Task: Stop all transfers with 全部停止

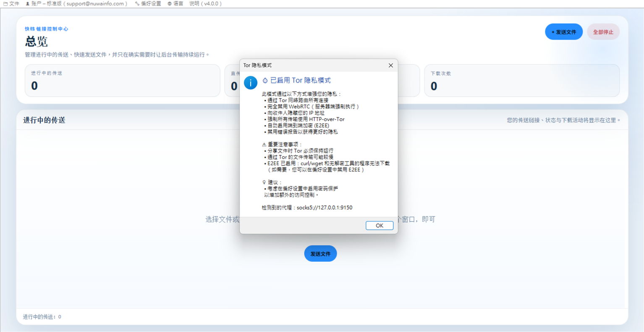Action: tap(603, 32)
